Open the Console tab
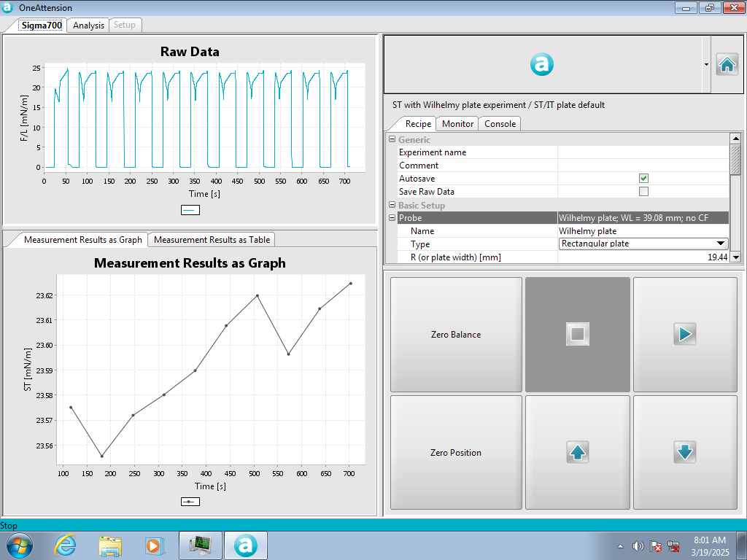The width and height of the screenshot is (747, 560). point(500,124)
